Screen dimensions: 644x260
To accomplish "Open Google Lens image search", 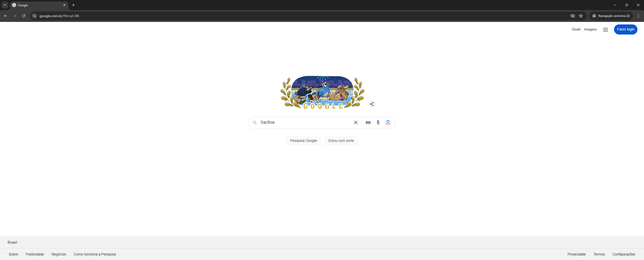I will (388, 122).
